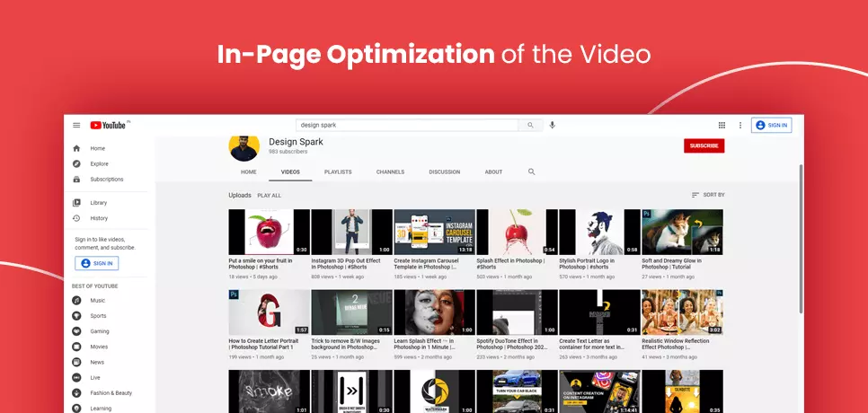Click the sidebar Sign In button
Viewport: 868px width, 413px height.
pyautogui.click(x=97, y=263)
